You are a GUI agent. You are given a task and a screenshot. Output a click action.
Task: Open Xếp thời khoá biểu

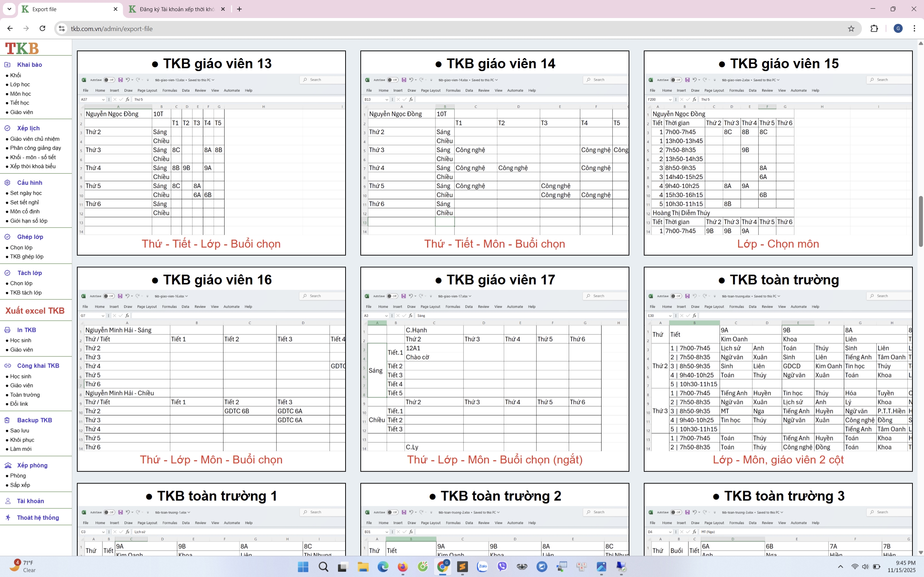(x=33, y=166)
